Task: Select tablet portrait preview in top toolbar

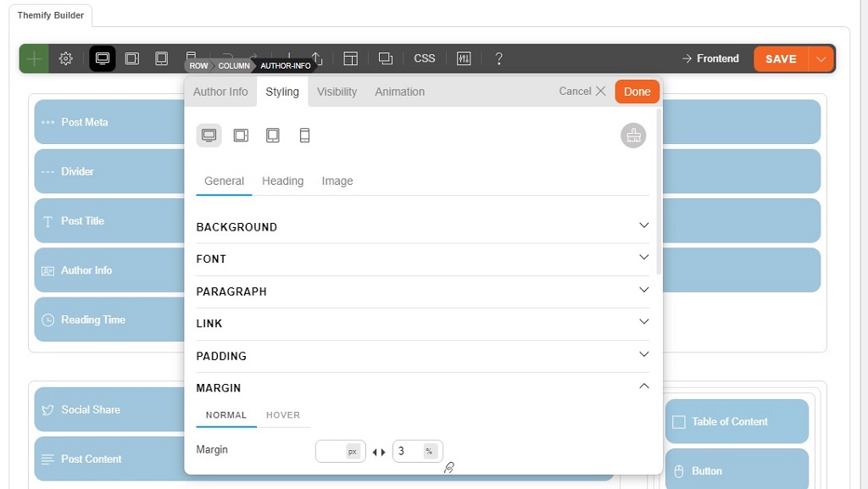Action: pyautogui.click(x=161, y=58)
